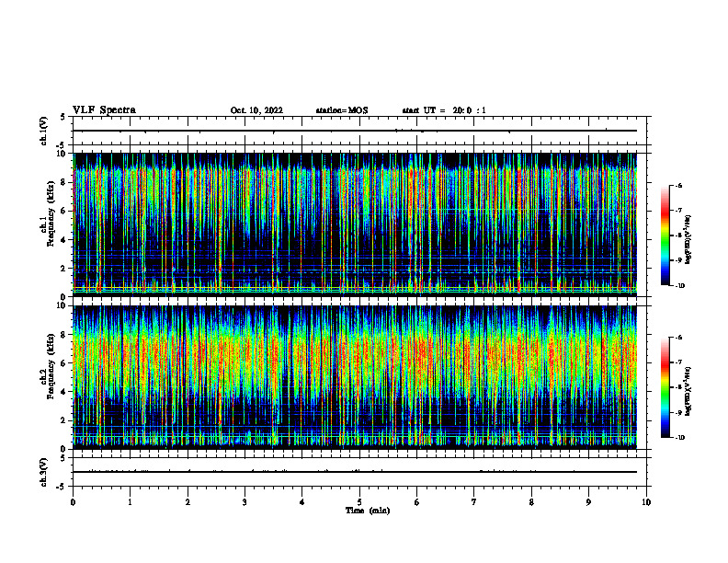Click the "2" kHz tick on ch.1 spectrogram
Viewport: 728px width, 563px height.
(63, 268)
